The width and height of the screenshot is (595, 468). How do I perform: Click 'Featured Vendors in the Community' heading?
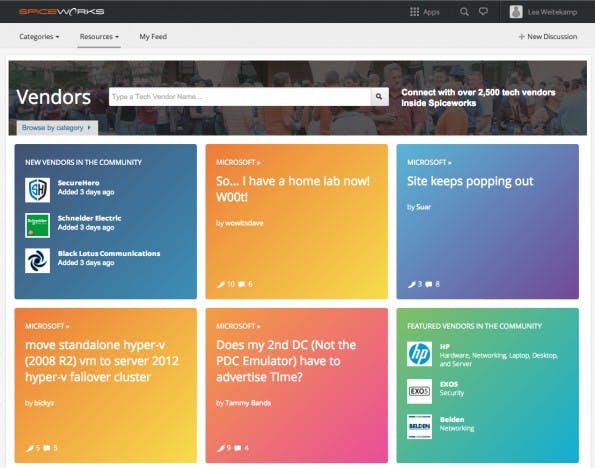pyautogui.click(x=474, y=326)
